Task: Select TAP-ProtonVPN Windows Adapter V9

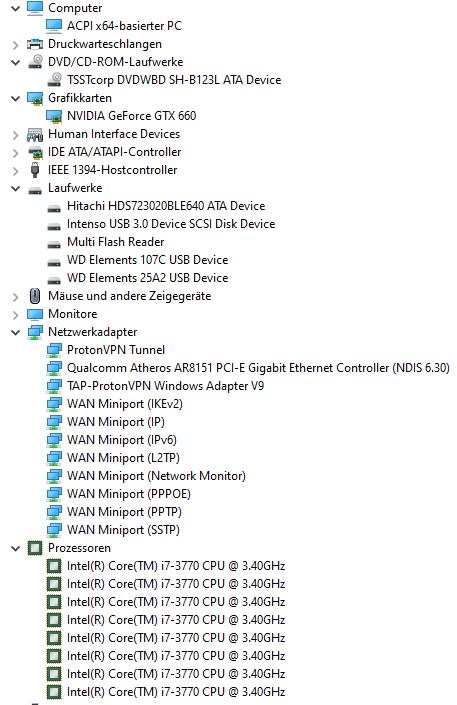Action: click(x=166, y=386)
